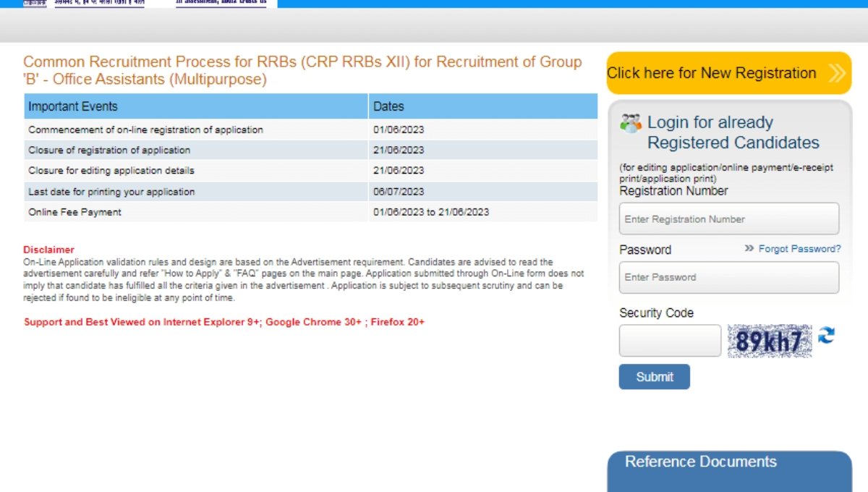Click the Dates column header
Viewport: 868px width, 492px height.
click(483, 106)
